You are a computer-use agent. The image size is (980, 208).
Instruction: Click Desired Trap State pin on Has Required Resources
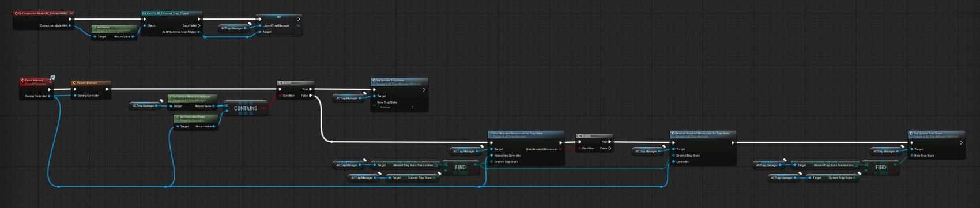492,162
